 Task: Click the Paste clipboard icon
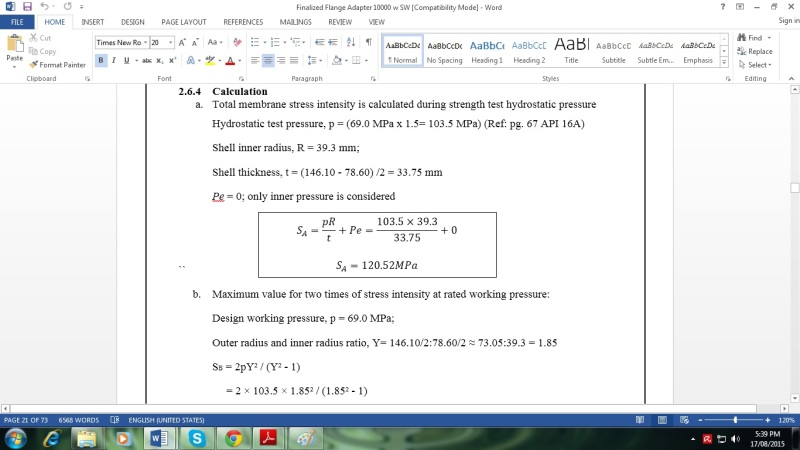click(15, 44)
